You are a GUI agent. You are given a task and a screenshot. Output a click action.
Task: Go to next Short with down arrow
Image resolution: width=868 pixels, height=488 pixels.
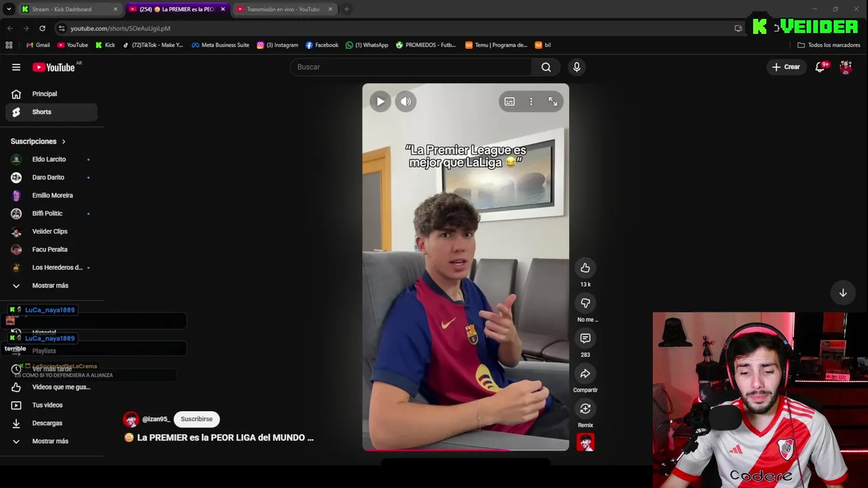coord(843,293)
